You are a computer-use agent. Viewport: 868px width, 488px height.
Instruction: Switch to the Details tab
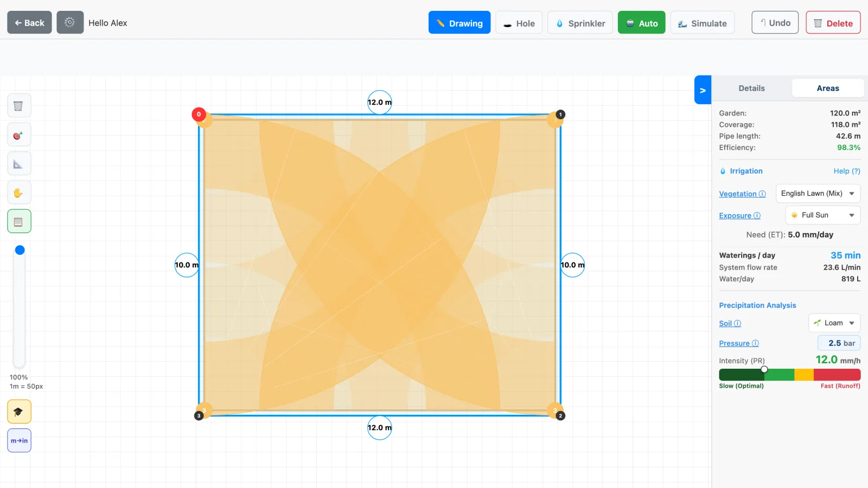pos(751,88)
